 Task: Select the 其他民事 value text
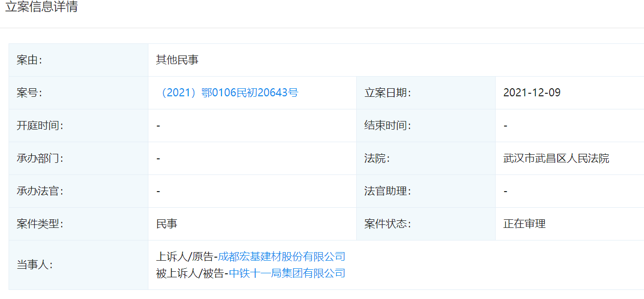click(x=177, y=60)
